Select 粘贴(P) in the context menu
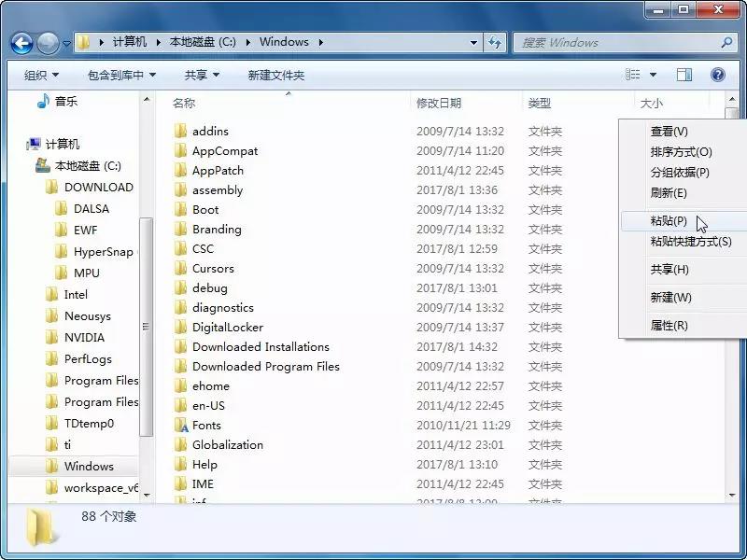The width and height of the screenshot is (747, 560). pyautogui.click(x=669, y=221)
